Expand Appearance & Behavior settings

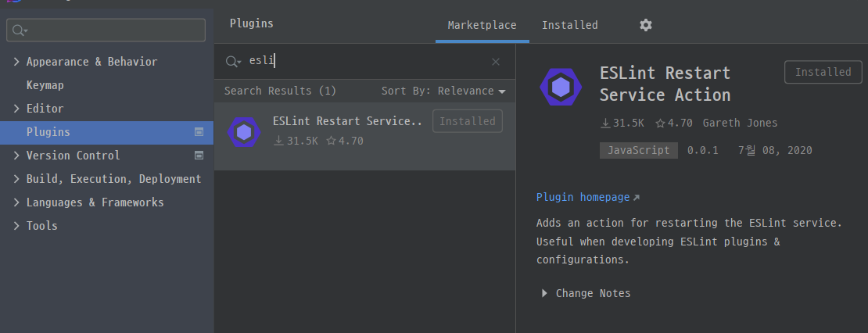tap(16, 62)
